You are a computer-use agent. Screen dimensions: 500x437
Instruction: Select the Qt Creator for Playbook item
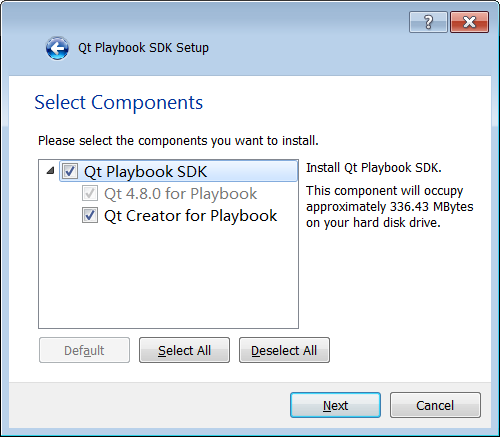pyautogui.click(x=190, y=216)
